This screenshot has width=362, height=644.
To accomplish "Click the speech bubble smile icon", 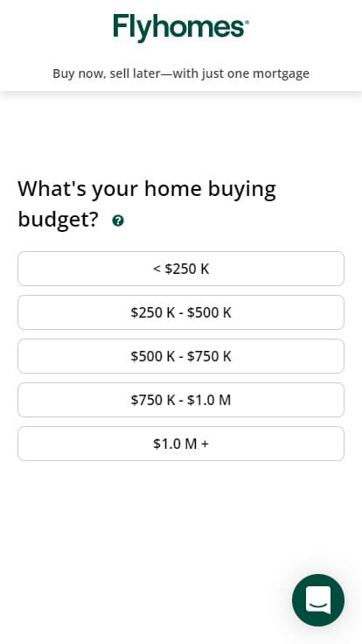I will [x=318, y=600].
